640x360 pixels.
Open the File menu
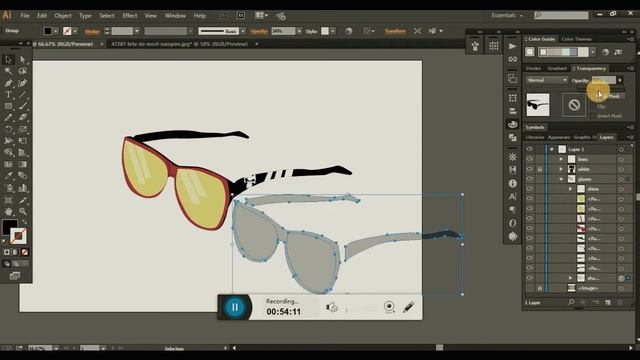[25, 16]
